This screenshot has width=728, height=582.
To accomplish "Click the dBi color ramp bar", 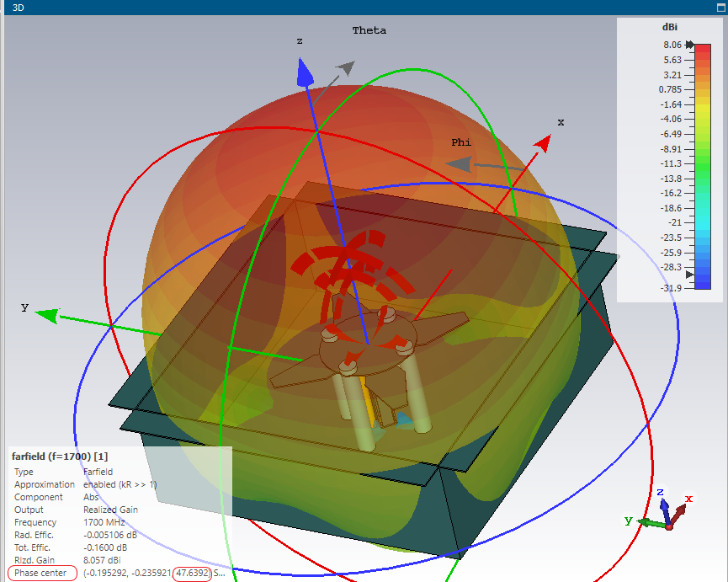I will pyautogui.click(x=703, y=167).
